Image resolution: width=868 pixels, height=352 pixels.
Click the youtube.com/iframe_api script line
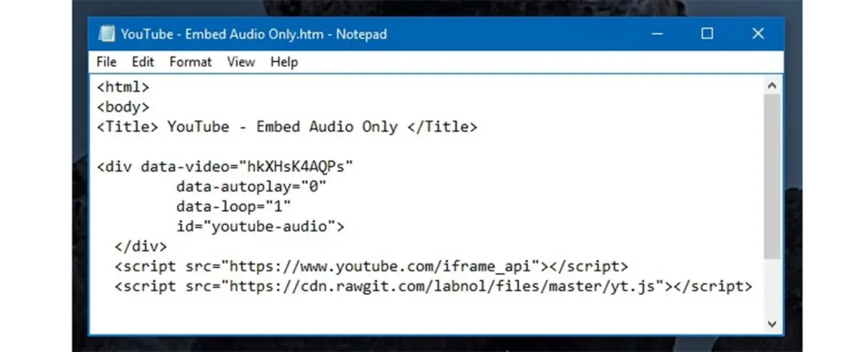[x=371, y=266]
